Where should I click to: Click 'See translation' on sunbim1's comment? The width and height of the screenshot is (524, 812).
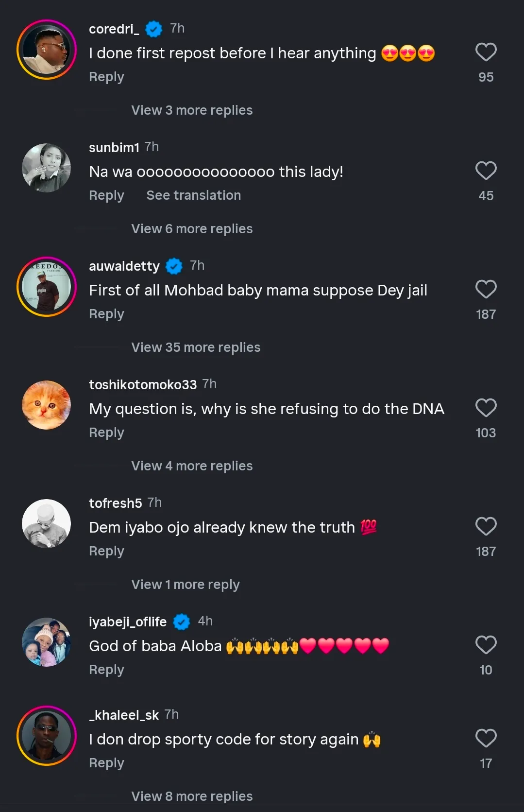(193, 195)
